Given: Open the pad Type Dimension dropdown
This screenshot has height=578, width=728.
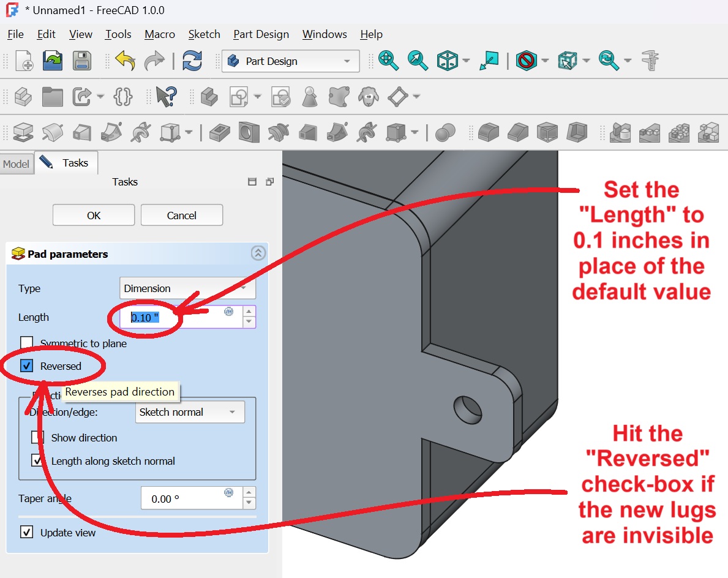Looking at the screenshot, I should 187,288.
